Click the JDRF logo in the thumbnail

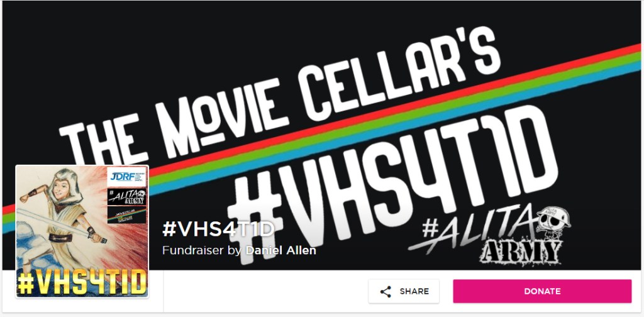tap(126, 177)
